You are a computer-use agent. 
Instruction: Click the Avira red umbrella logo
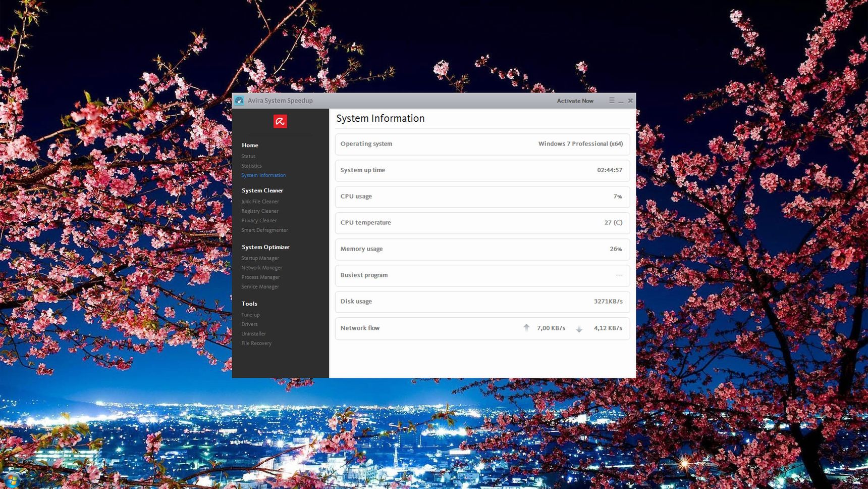(x=280, y=121)
